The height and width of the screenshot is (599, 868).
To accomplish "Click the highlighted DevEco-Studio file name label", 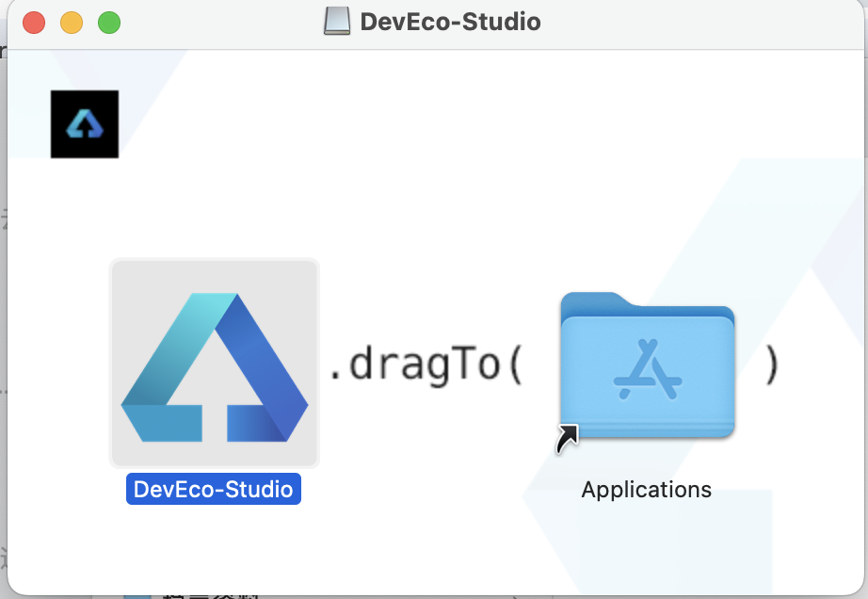I will [x=214, y=490].
